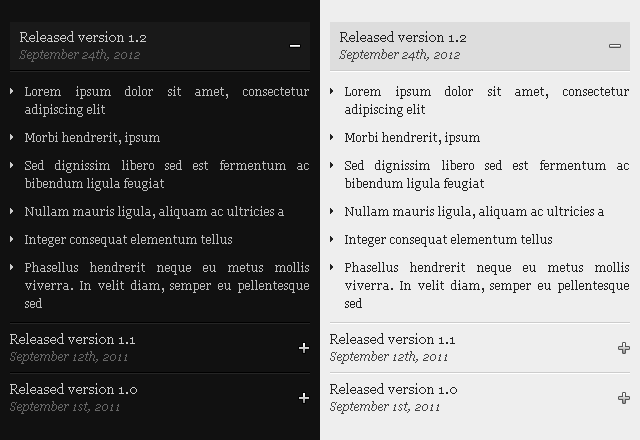640x440 pixels.
Task: Open 'Released version 1.1' section in light panel
Action: point(480,348)
